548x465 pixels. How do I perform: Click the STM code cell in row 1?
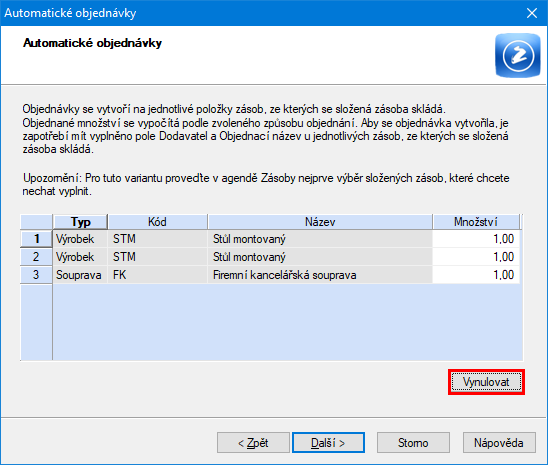(158, 239)
